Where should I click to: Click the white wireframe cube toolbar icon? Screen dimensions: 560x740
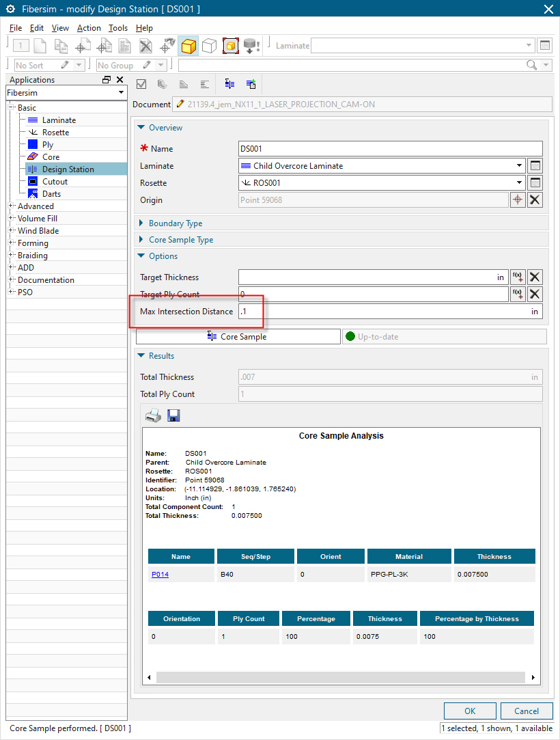click(210, 46)
